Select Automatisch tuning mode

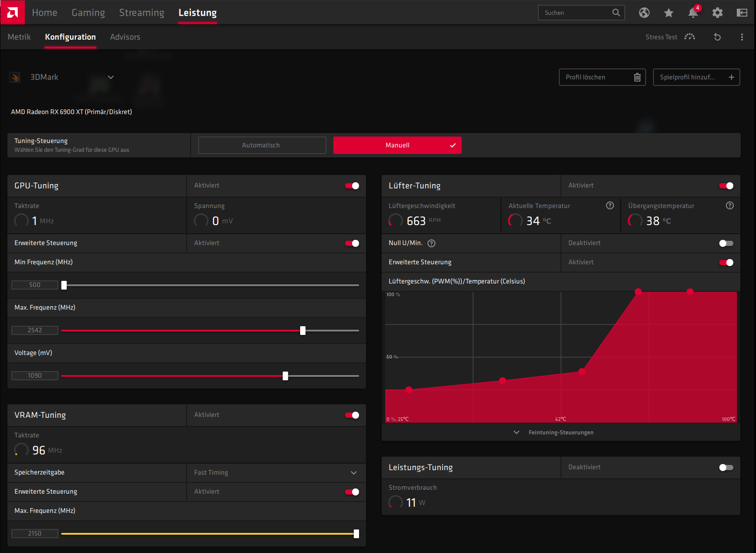coord(262,145)
